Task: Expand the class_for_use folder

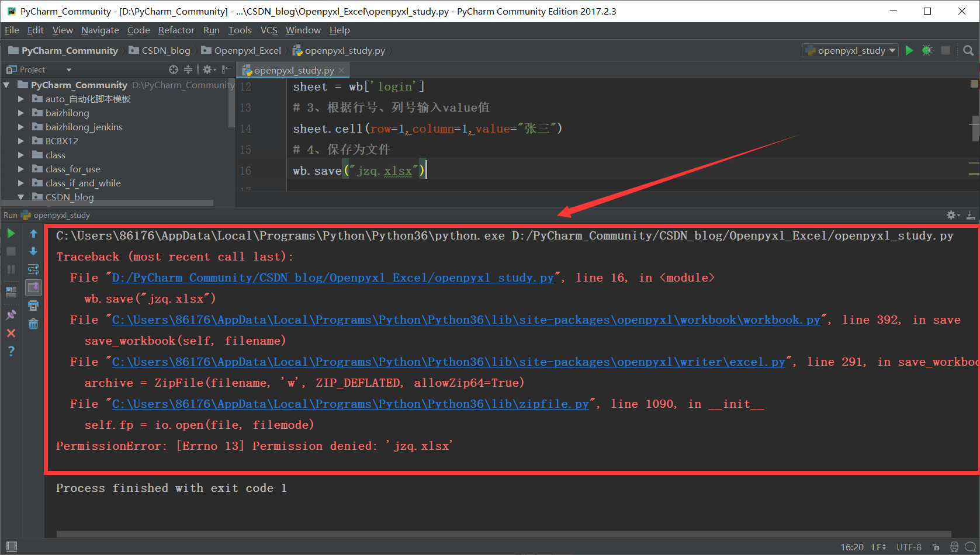Action: [x=21, y=169]
